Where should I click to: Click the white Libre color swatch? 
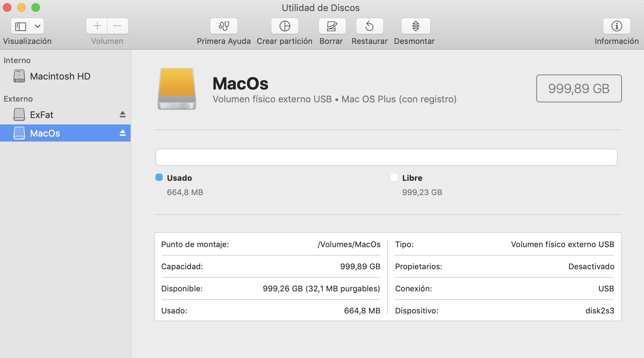point(394,178)
